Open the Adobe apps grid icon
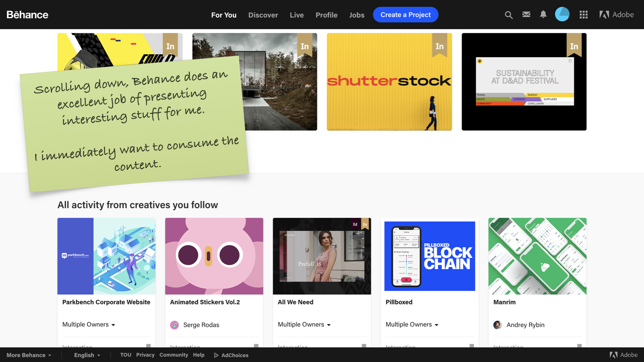Viewport: 644px width, 362px height. tap(583, 15)
